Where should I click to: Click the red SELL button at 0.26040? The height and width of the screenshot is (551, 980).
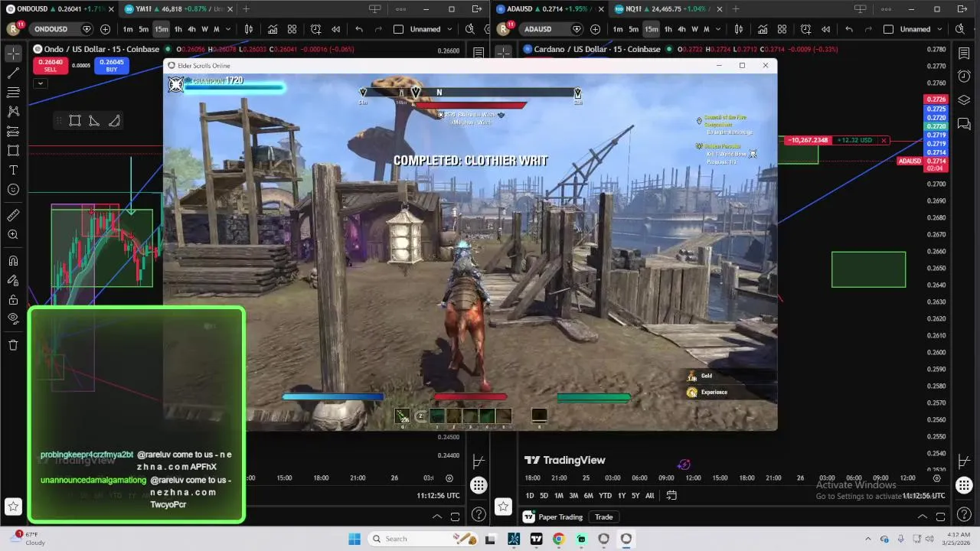pyautogui.click(x=50, y=66)
